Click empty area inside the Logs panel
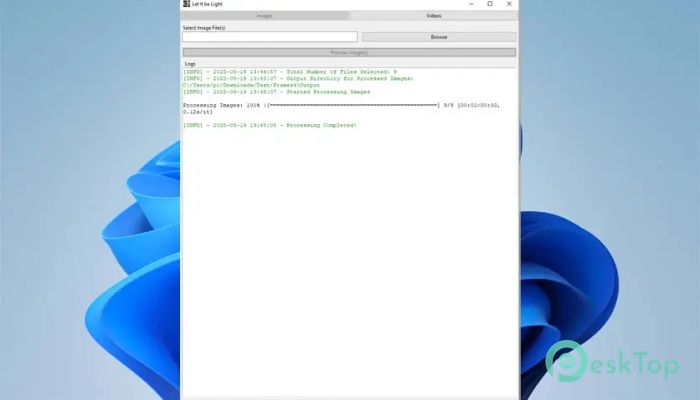700x400 pixels. click(350, 260)
